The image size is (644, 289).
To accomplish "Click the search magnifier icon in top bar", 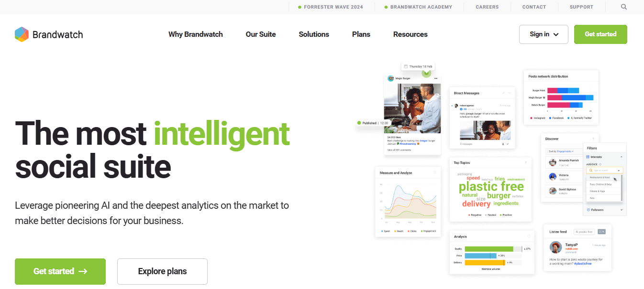I will [x=624, y=7].
